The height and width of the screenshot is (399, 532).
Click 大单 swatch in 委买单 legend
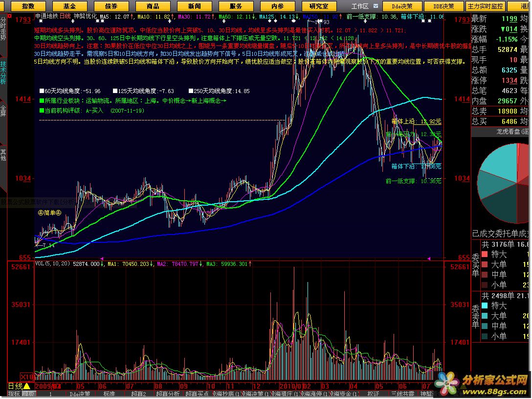485,264
